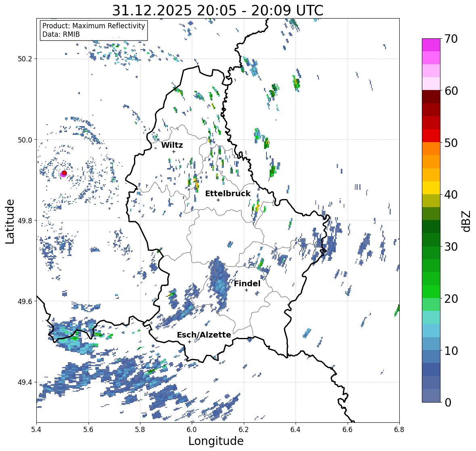Screen dimensions: 476x451
Task: Click the Findel city label
Action: click(x=247, y=283)
